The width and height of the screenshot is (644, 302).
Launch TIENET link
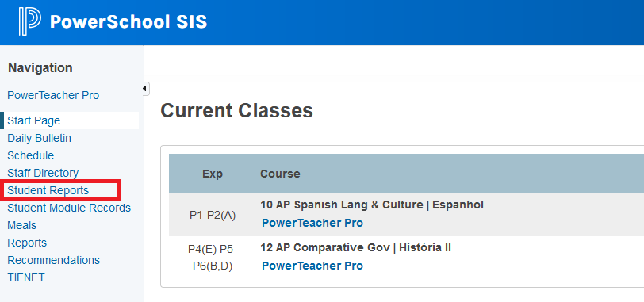[x=26, y=277]
